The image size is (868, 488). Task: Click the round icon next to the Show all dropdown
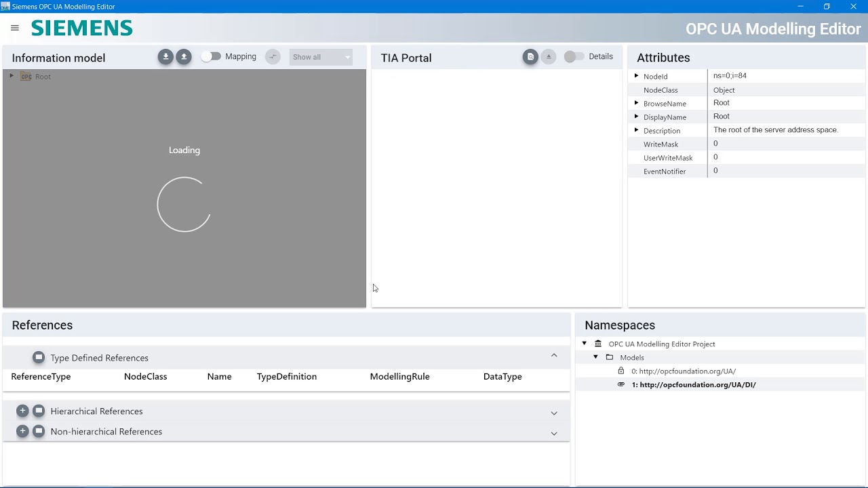[x=273, y=57]
